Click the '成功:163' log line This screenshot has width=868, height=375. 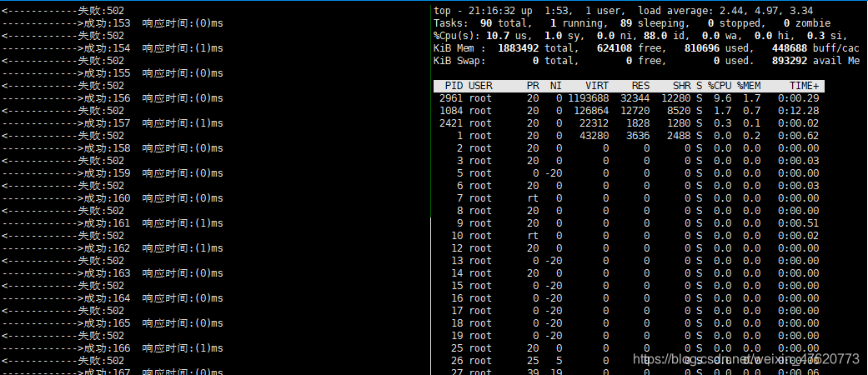[113, 273]
